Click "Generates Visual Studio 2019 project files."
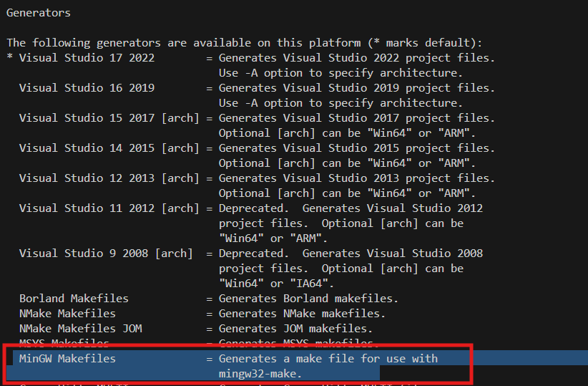 click(x=357, y=88)
